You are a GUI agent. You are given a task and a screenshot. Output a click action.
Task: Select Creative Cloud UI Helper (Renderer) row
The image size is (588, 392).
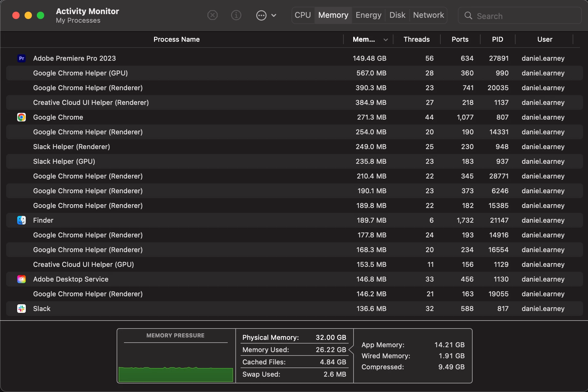pos(294,102)
